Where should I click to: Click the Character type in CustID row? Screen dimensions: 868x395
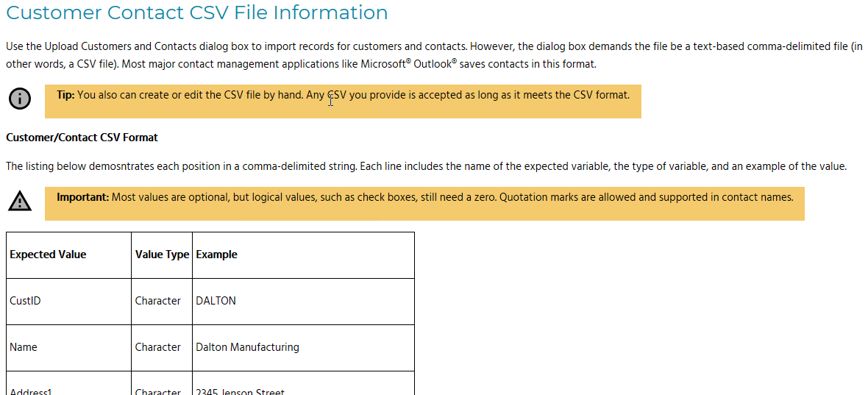coord(162,302)
